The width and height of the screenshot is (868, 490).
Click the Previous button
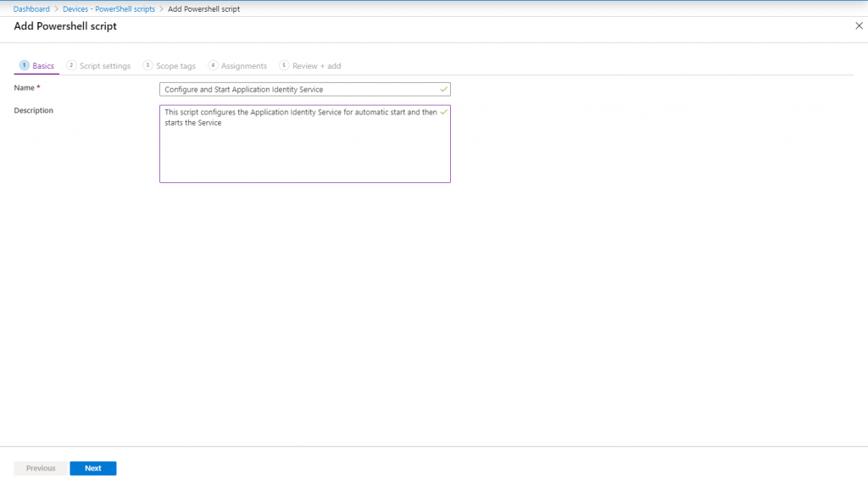41,468
